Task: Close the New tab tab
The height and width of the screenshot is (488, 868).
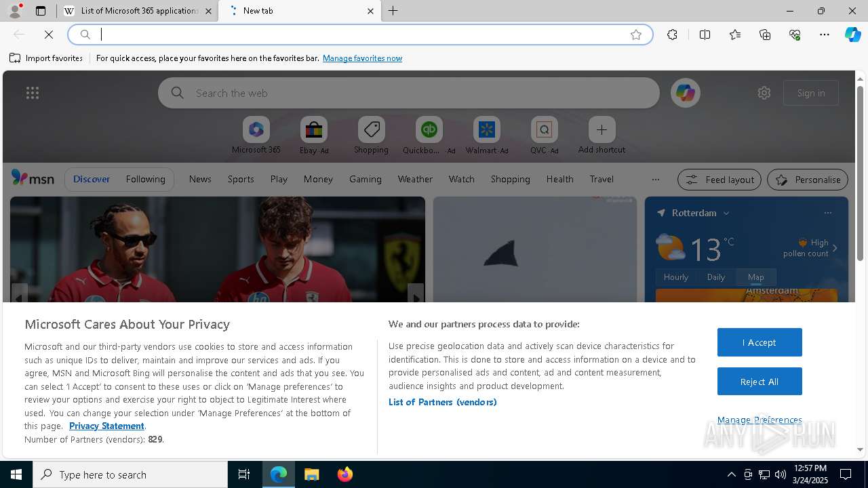Action: click(370, 11)
